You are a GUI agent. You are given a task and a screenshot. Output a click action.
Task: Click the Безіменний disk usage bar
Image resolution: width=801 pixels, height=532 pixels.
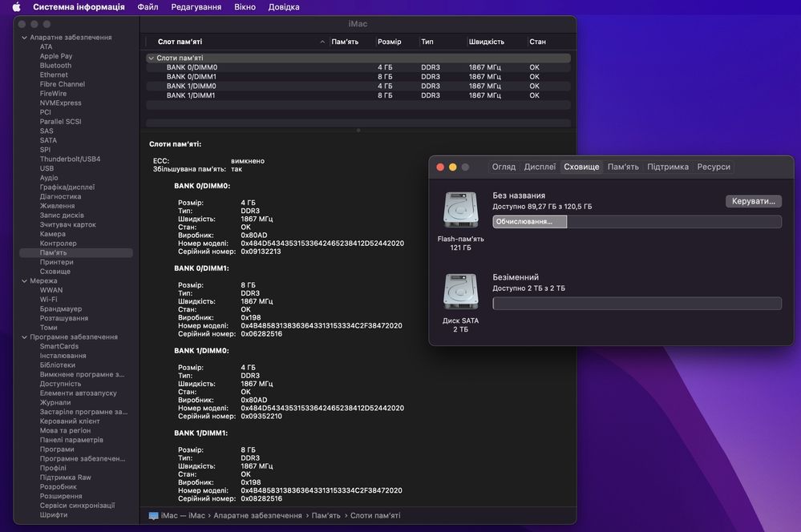coord(637,304)
